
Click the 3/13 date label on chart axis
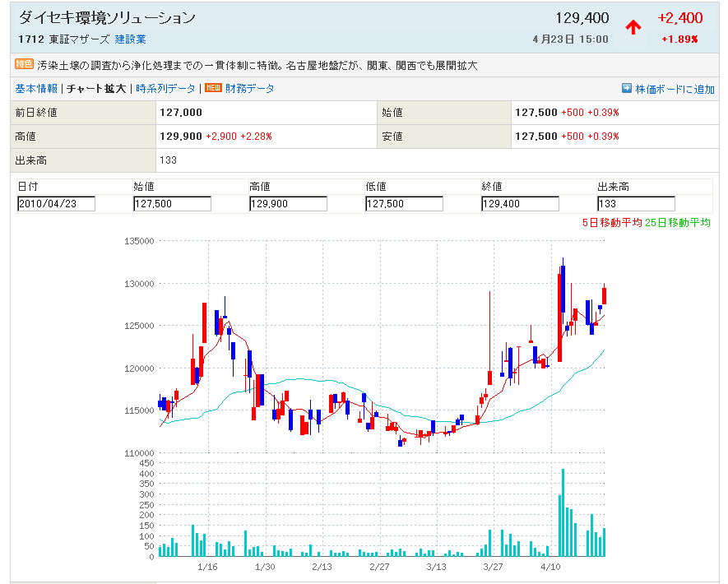[437, 567]
